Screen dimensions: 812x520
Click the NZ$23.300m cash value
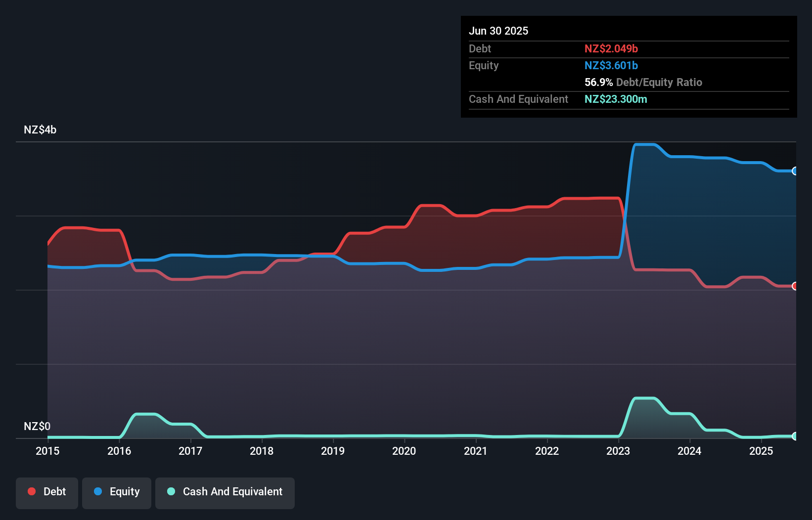(616, 99)
